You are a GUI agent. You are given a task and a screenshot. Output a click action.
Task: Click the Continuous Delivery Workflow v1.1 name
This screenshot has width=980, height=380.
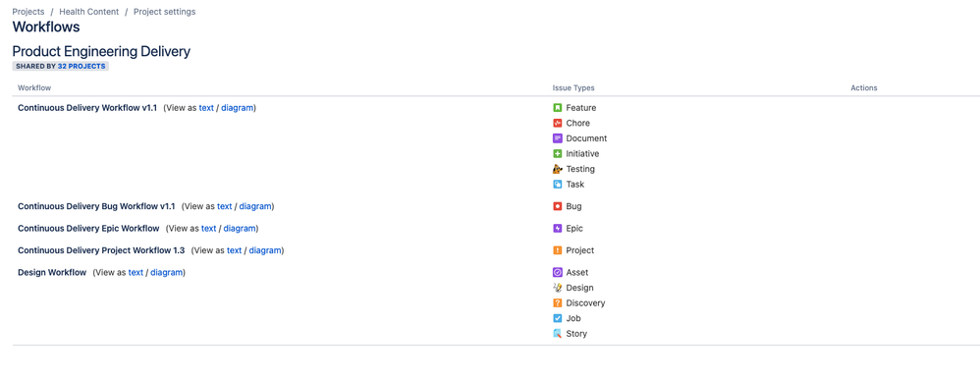[87, 107]
